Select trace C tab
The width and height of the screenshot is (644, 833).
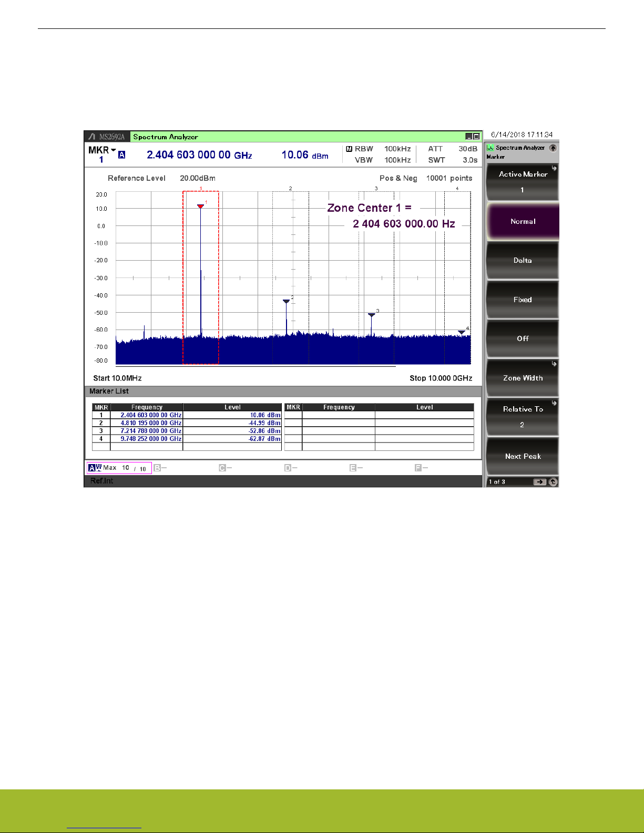pos(226,468)
